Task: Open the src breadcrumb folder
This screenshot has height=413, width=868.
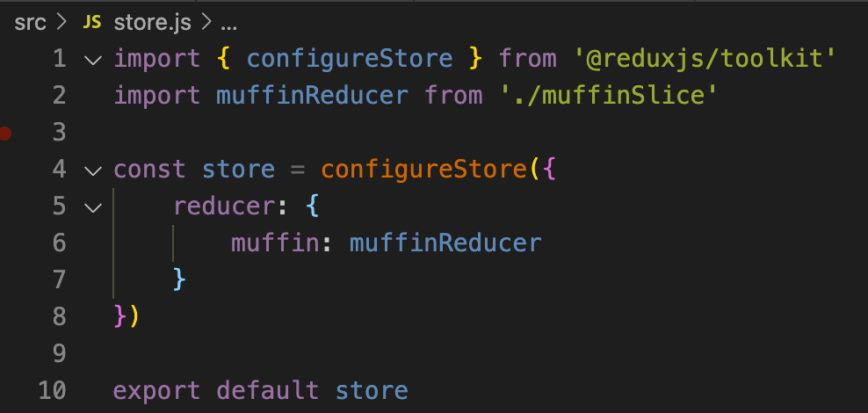Action: click(30, 23)
